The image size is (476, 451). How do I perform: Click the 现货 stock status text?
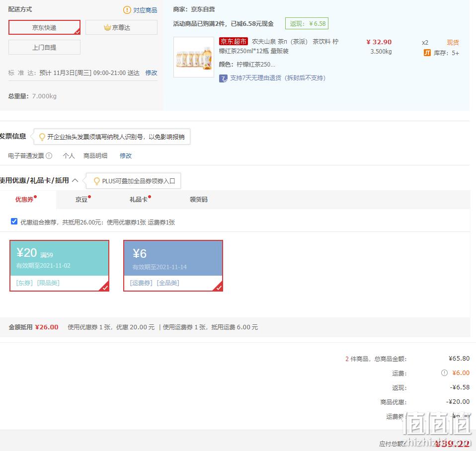coord(453,43)
